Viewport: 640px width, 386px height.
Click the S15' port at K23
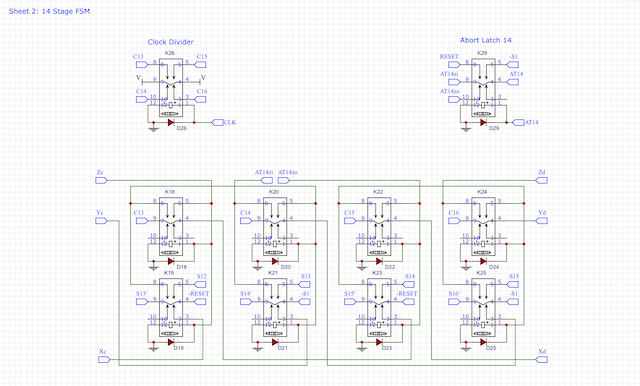click(350, 302)
